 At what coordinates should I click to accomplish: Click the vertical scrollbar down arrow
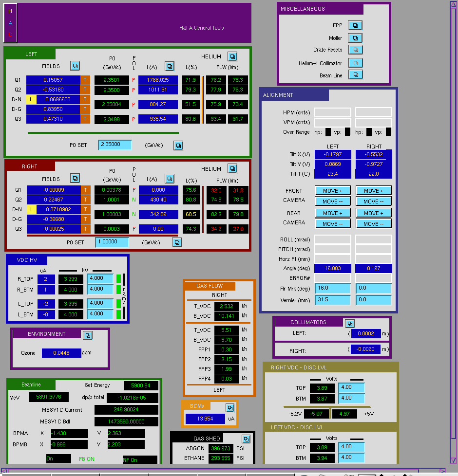(453, 460)
